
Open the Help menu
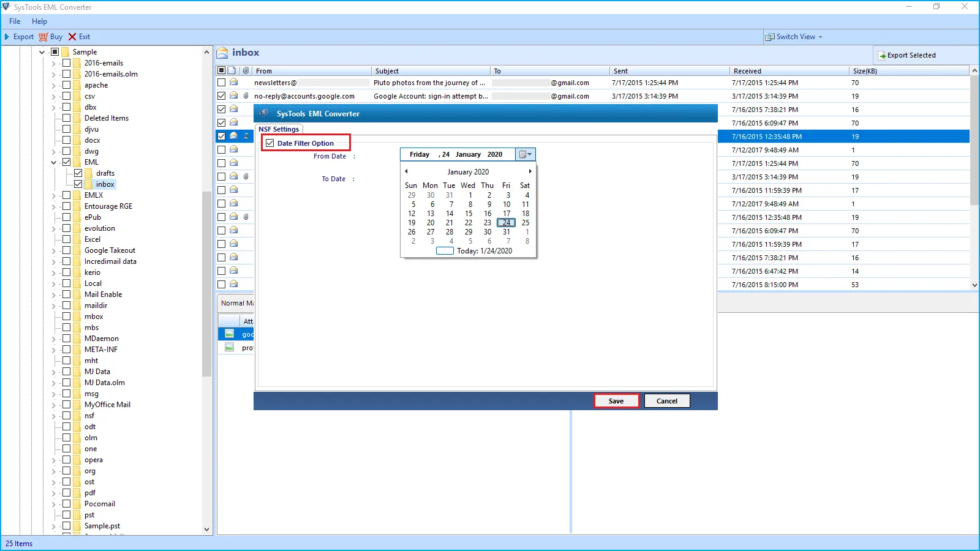click(x=39, y=21)
